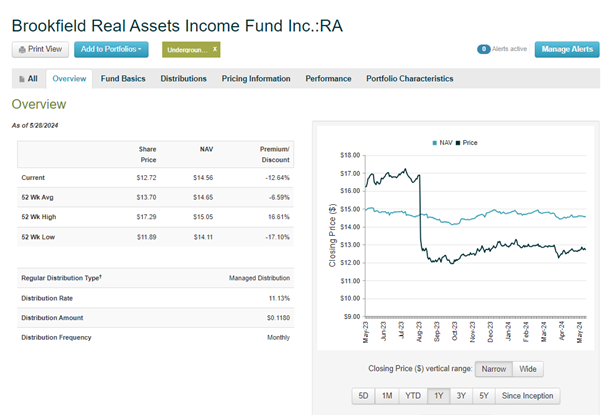Screen dimensions: 609x415
Task: Go to the Pricing Information tab
Action: (x=256, y=79)
